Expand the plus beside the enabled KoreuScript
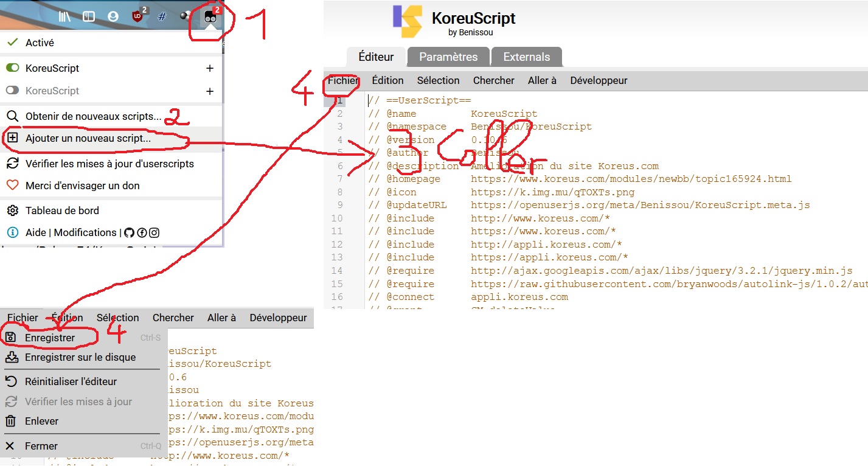The image size is (868, 466). pyautogui.click(x=210, y=68)
